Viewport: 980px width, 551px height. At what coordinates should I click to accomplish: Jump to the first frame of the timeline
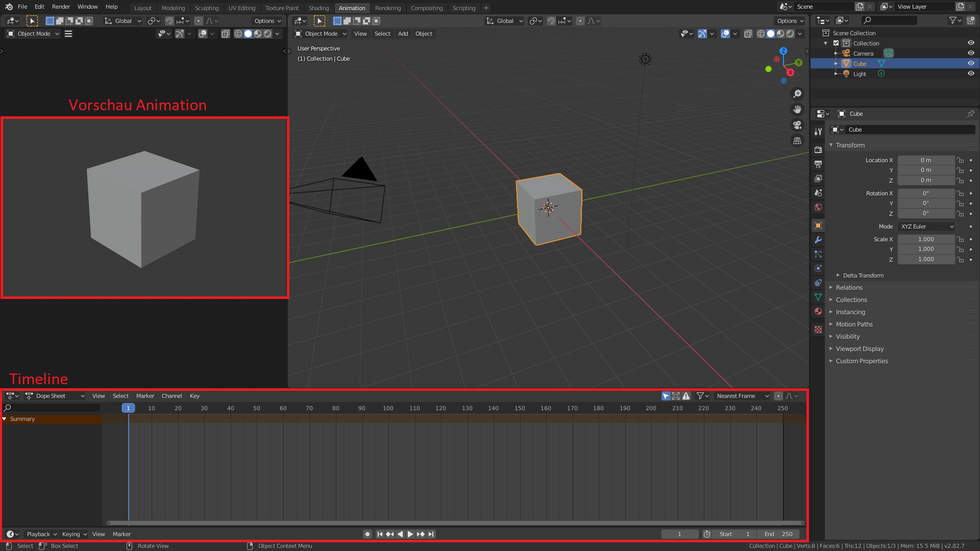pos(380,534)
